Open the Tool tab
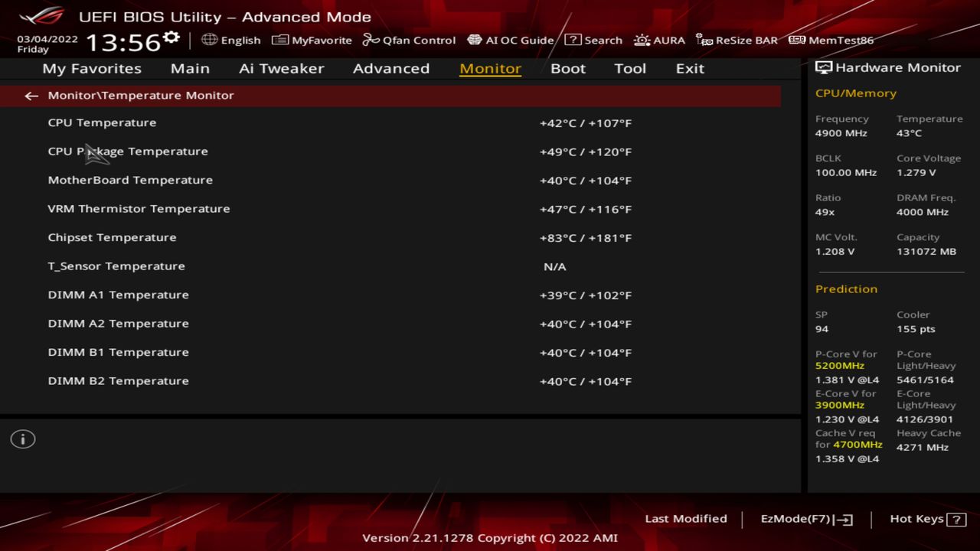 pos(630,68)
